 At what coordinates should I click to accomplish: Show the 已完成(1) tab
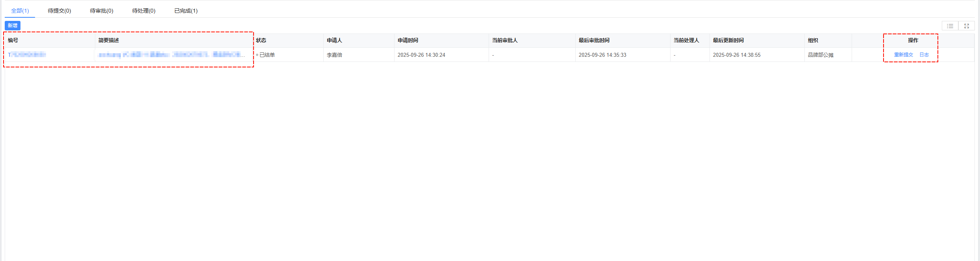186,11
